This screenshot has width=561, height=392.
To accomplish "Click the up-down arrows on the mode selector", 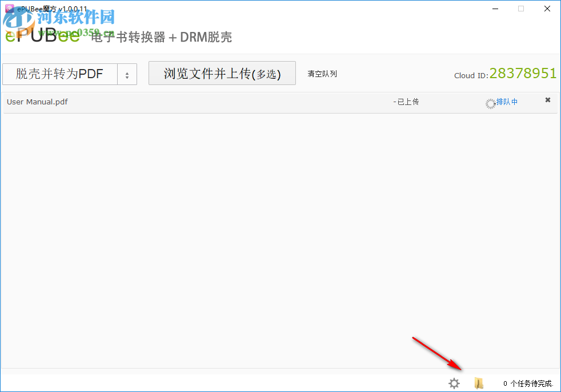I will [x=127, y=74].
